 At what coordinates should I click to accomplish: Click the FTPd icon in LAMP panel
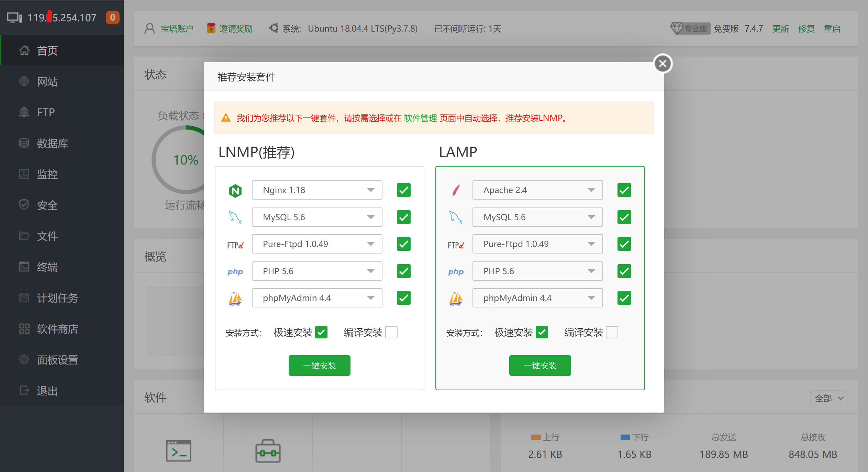pos(456,245)
